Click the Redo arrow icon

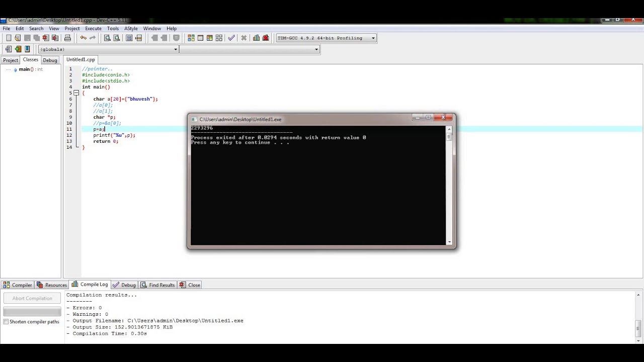92,38
